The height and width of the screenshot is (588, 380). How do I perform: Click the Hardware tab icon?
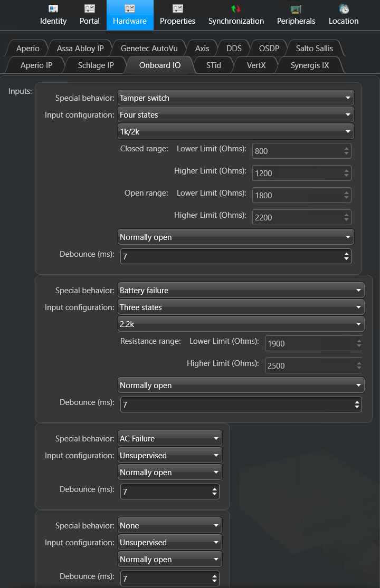tap(130, 9)
